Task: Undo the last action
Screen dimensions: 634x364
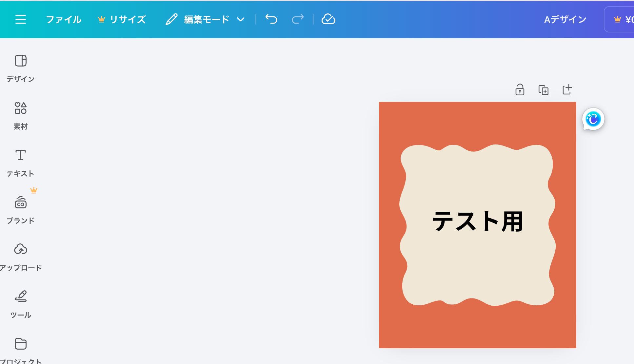Action: (271, 19)
